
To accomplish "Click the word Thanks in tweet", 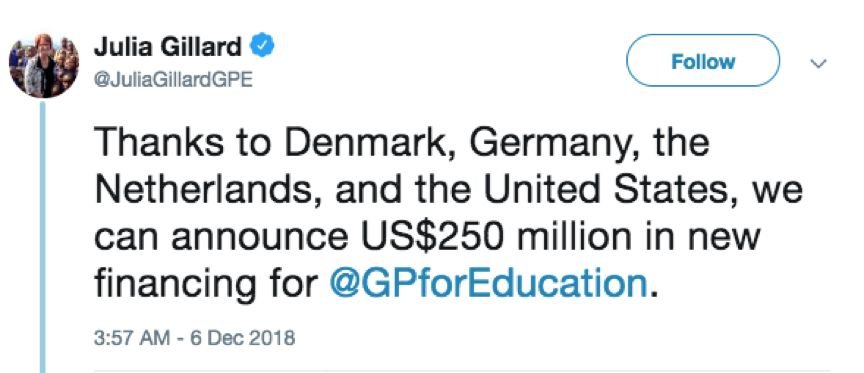I will pyautogui.click(x=160, y=142).
